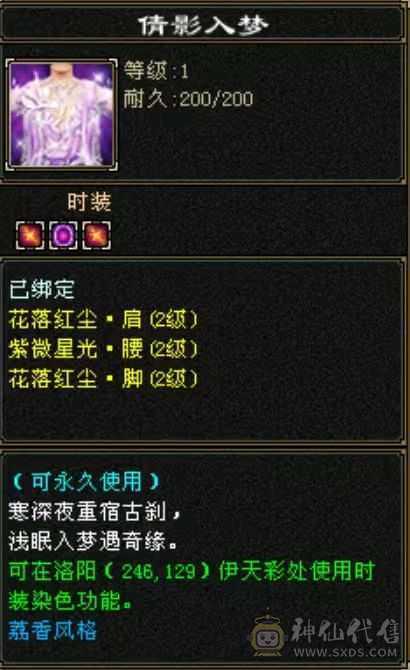Click the robot mascot watermark logo
Screen dimensions: 410x670
click(x=267, y=635)
